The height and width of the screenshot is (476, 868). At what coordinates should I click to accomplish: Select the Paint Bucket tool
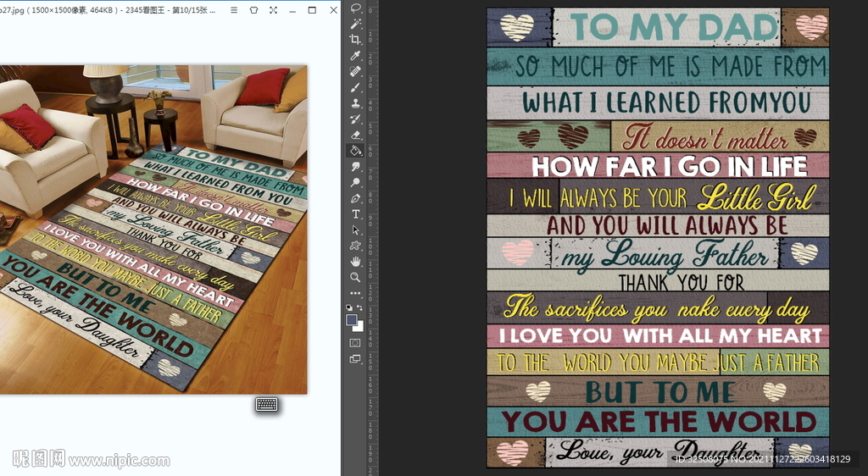click(x=355, y=150)
